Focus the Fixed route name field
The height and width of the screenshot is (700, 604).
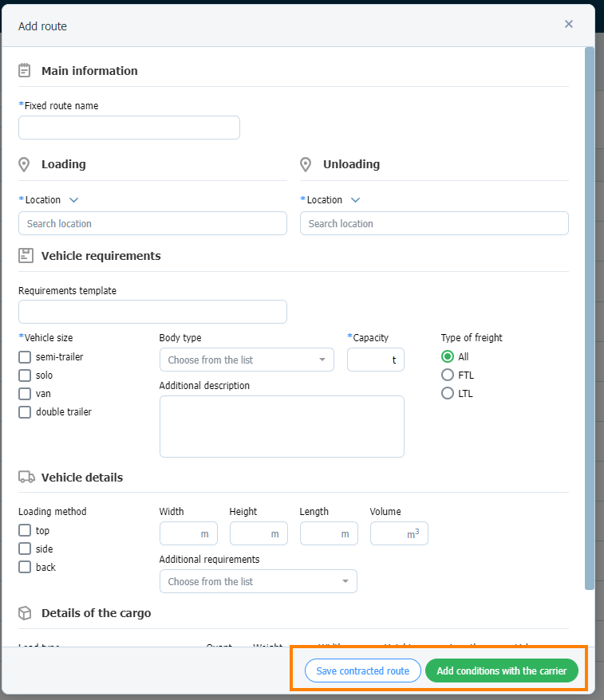click(129, 128)
